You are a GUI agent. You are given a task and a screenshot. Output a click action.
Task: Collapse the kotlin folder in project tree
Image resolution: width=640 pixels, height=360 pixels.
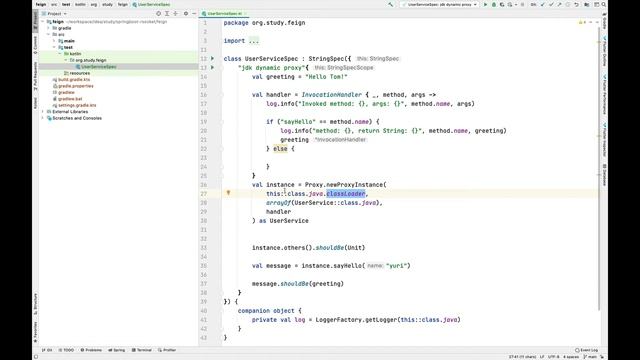[x=60, y=54]
